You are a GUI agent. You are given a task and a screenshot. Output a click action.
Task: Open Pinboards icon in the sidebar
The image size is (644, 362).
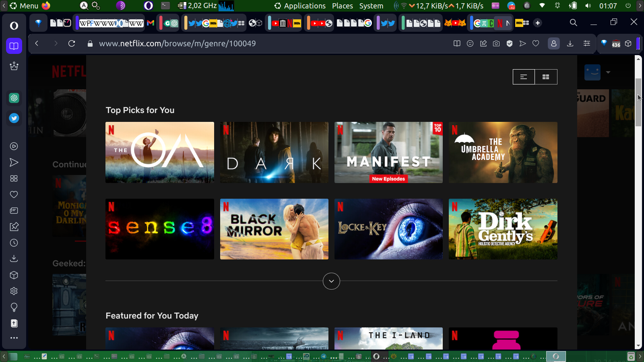[x=14, y=227]
